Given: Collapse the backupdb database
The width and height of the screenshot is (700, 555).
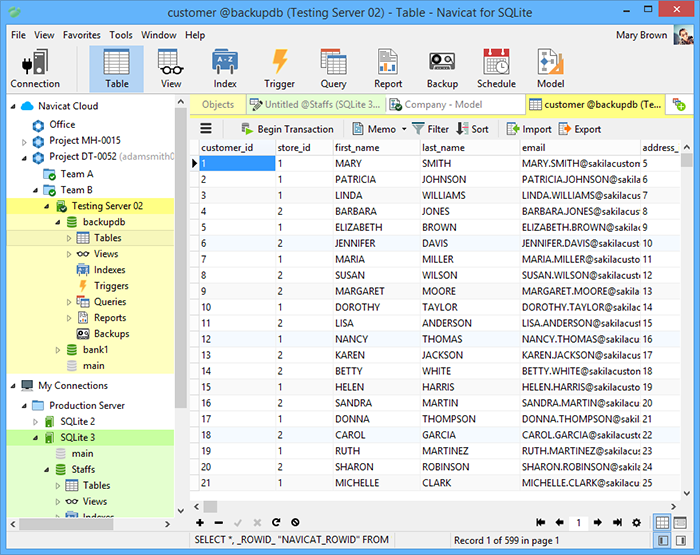Looking at the screenshot, I should 58,222.
